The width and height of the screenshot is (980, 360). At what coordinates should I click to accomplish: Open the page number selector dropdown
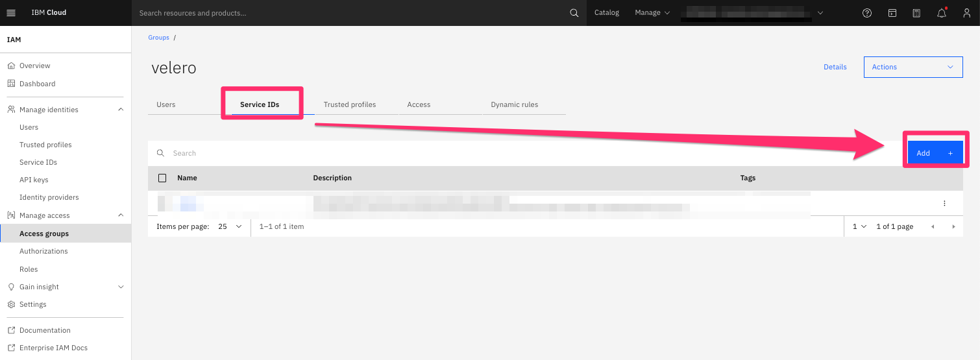point(859,226)
